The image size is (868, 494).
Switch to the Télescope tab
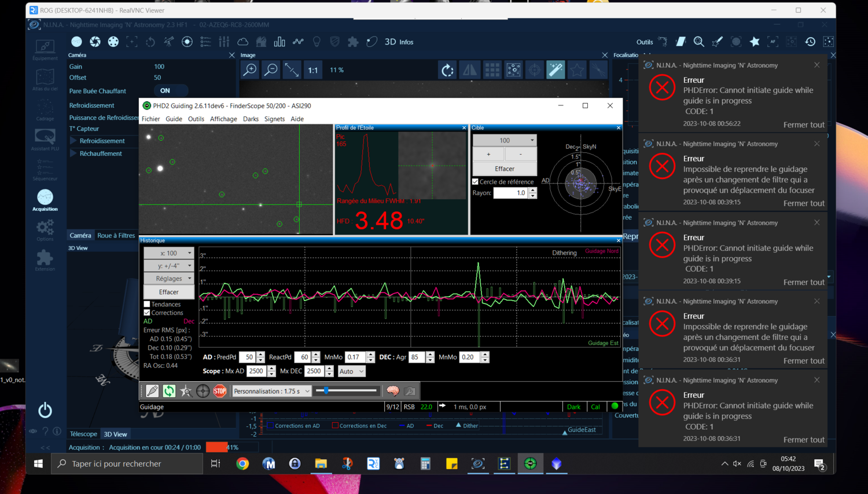pos(83,434)
